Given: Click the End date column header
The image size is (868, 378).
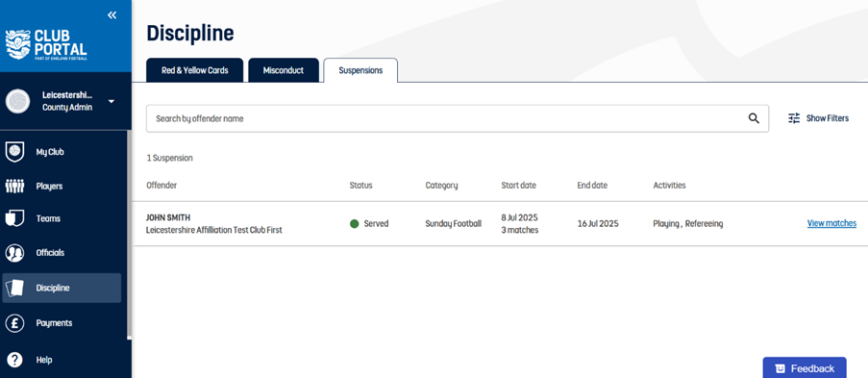Looking at the screenshot, I should (592, 185).
